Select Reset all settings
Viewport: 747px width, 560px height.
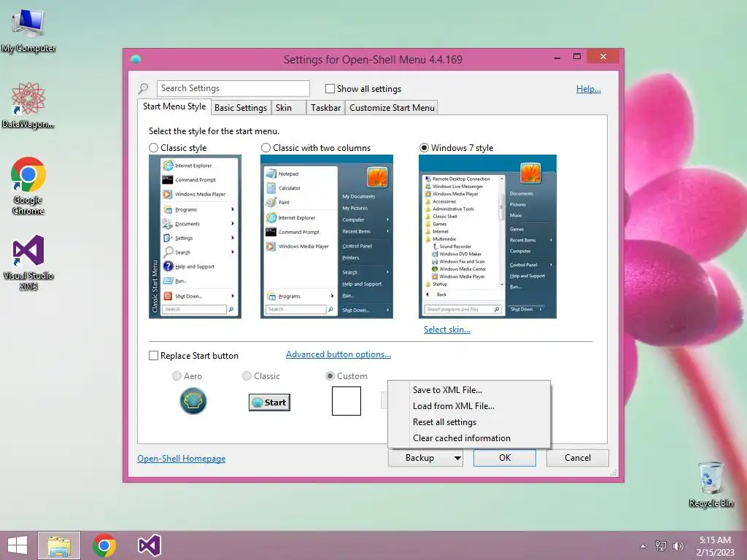coord(469,422)
